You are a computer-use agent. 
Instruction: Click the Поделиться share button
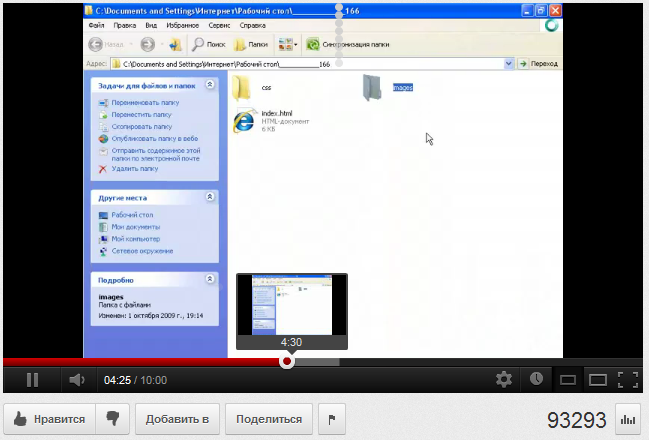point(269,419)
